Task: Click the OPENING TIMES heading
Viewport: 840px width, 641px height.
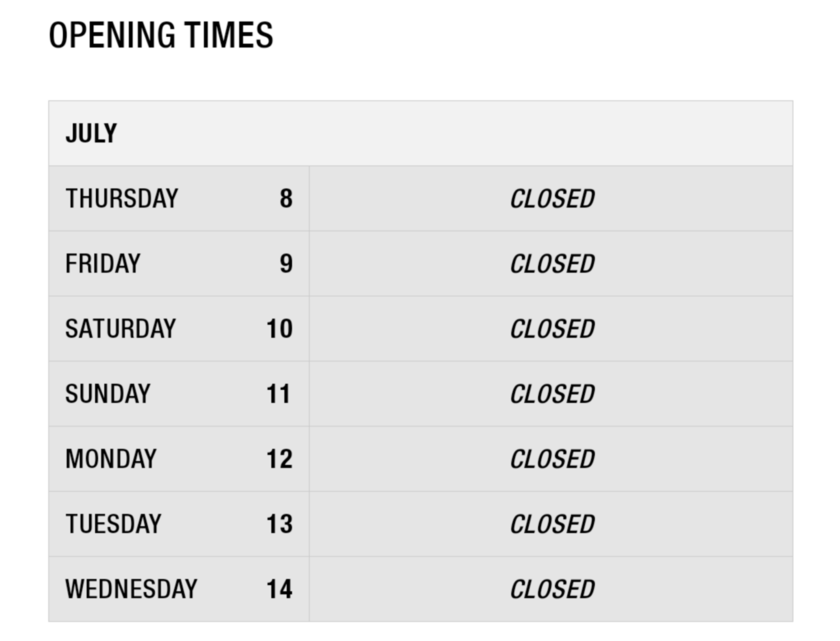Action: point(161,35)
